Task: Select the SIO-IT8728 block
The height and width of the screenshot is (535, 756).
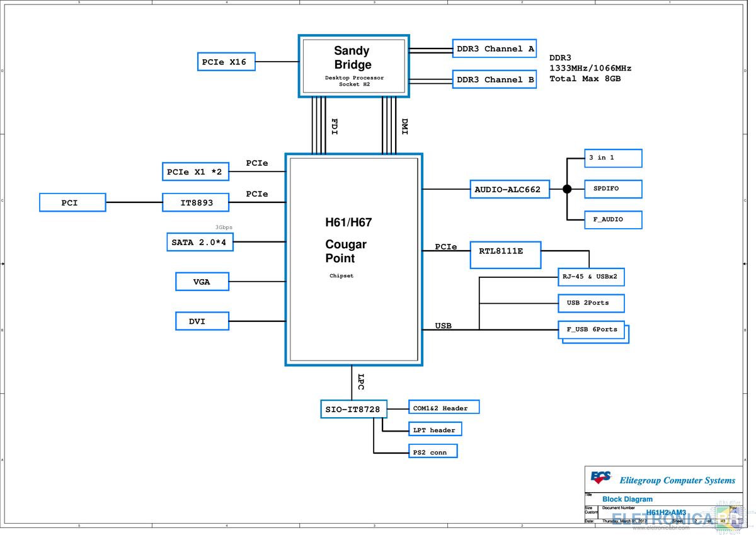Action: point(353,409)
